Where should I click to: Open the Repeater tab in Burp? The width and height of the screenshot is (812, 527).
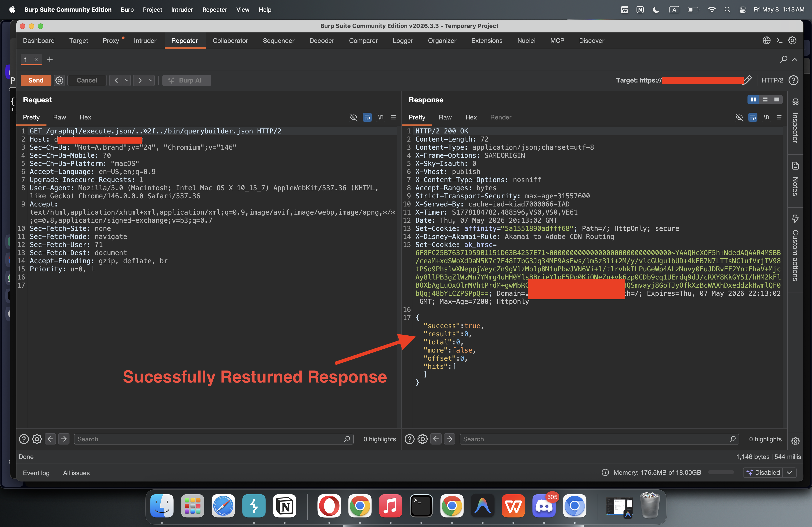pos(185,41)
